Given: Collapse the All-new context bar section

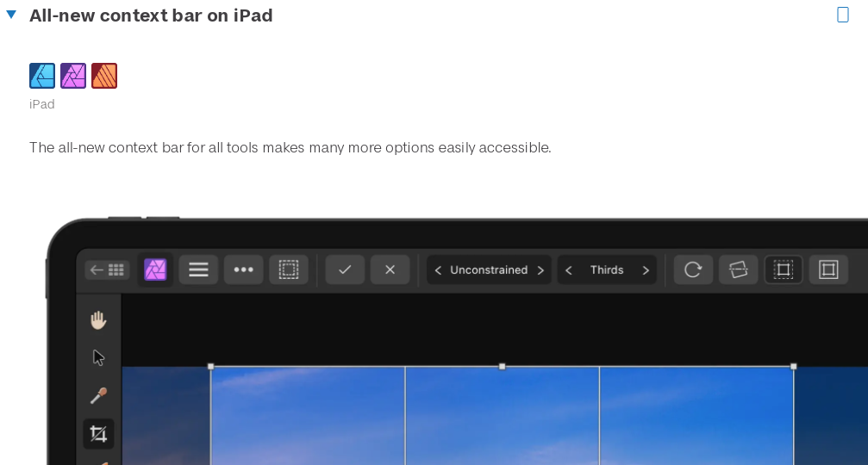Looking at the screenshot, I should [x=11, y=15].
